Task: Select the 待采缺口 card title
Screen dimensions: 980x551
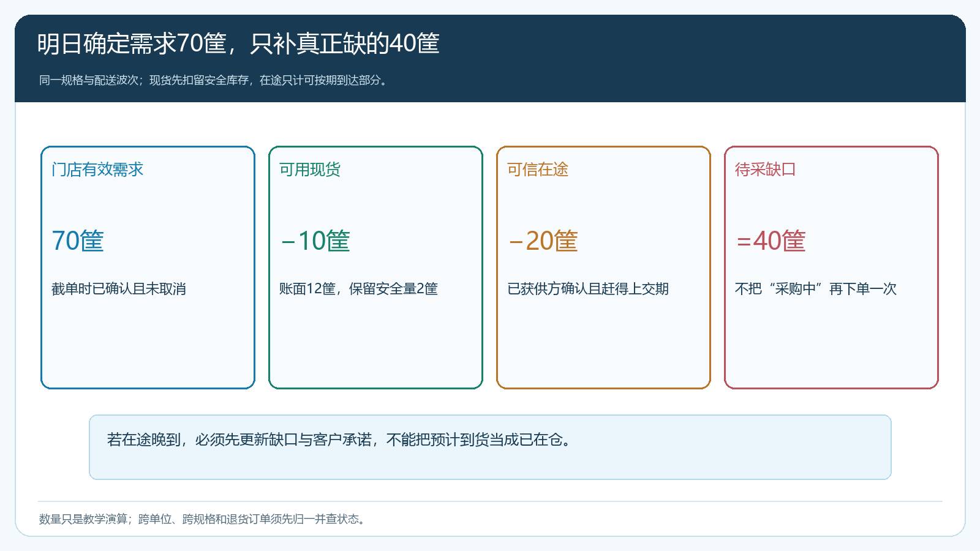Action: tap(766, 170)
